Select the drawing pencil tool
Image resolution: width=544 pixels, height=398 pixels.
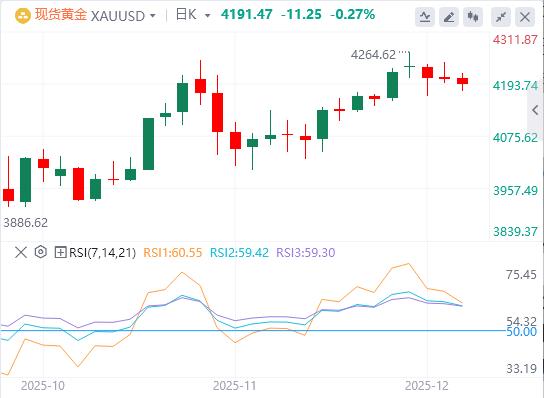(x=449, y=16)
